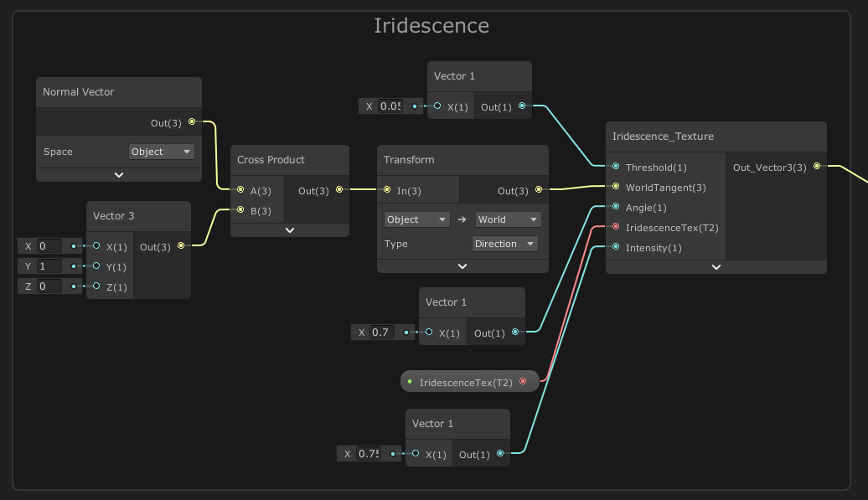Click Out(1) port of Vector 1 feeding Angle
Viewport: 868px width, 500px height.
(x=515, y=332)
